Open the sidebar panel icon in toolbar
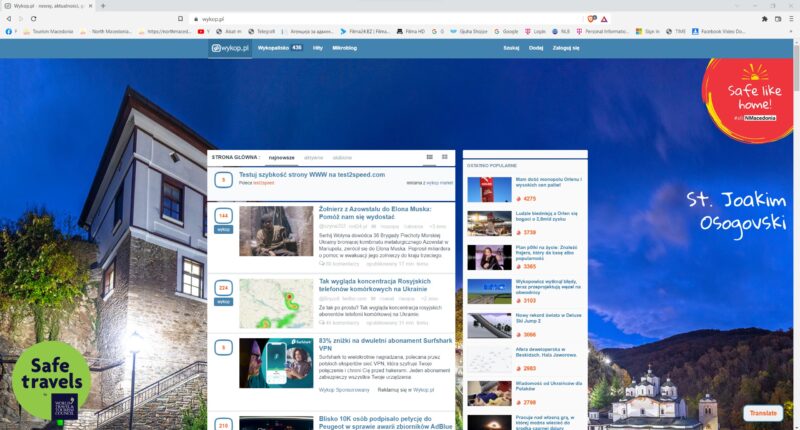Image resolution: width=800 pixels, height=430 pixels. point(778,19)
